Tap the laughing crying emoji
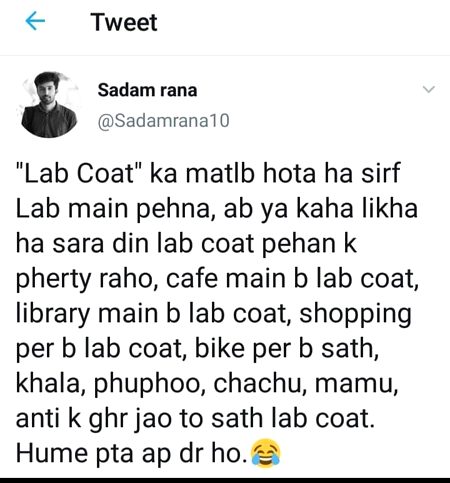The image size is (450, 483). (265, 453)
